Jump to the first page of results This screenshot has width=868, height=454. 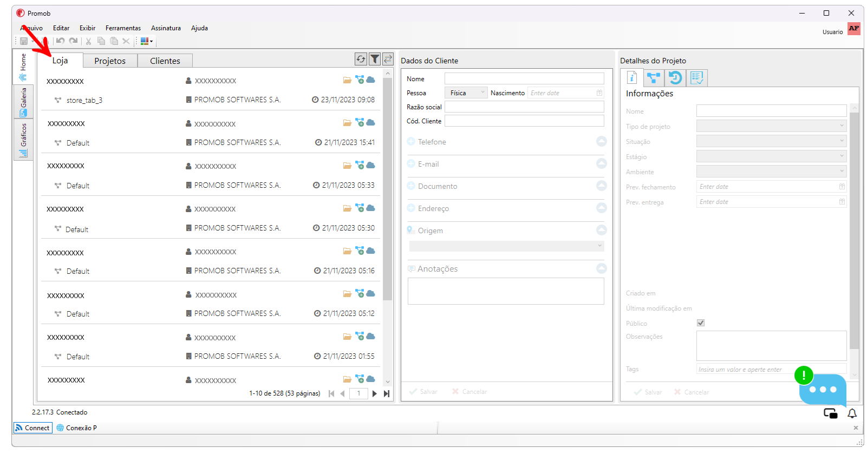click(331, 394)
